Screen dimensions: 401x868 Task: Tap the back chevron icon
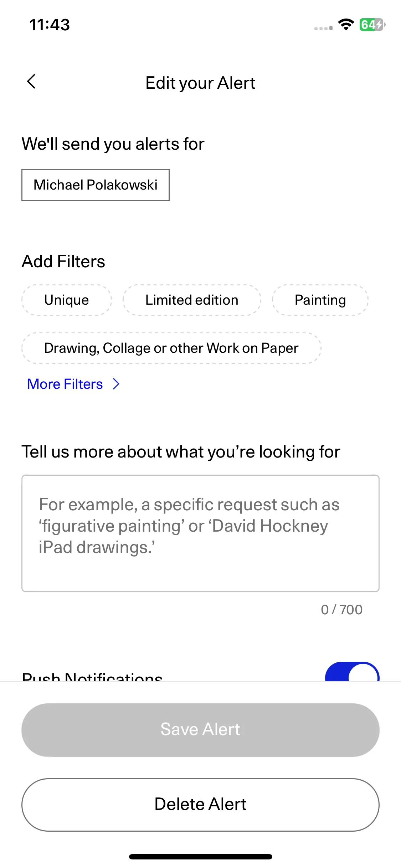(31, 82)
